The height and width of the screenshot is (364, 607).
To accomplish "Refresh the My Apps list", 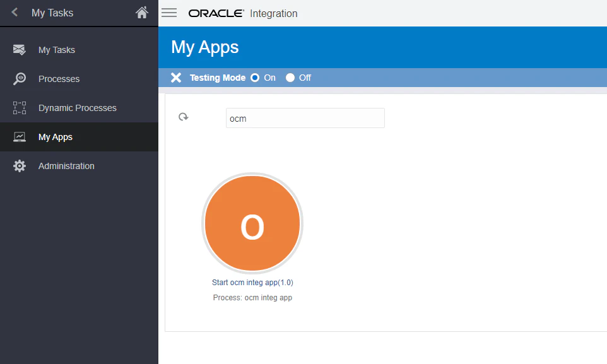I will (184, 117).
